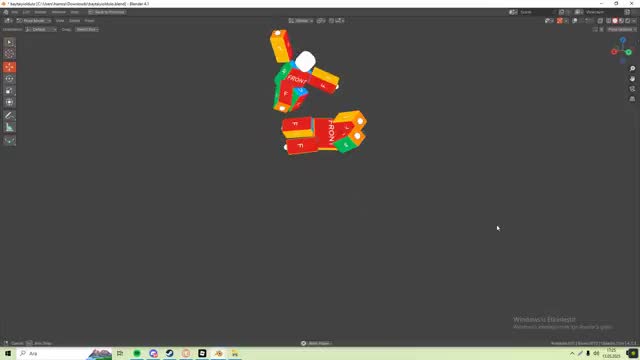This screenshot has height=360, width=640.
Task: Toggle snapping magnet in header
Action: (331, 20)
